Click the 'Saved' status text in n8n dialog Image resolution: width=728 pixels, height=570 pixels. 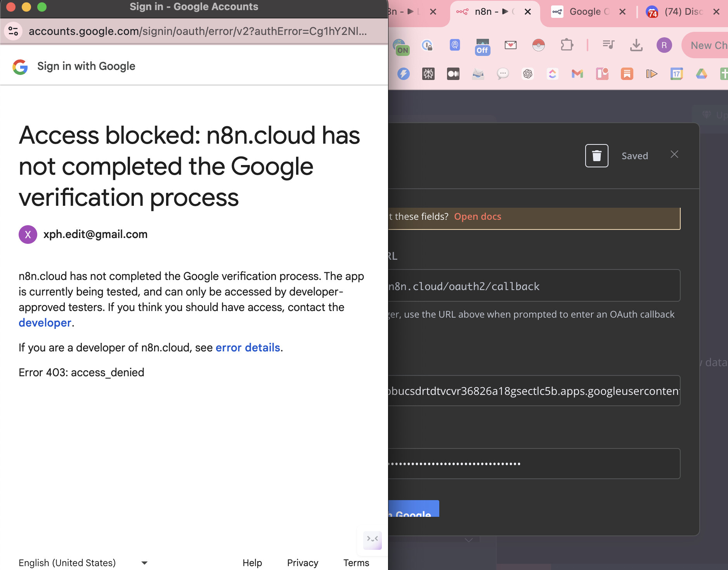pyautogui.click(x=635, y=156)
